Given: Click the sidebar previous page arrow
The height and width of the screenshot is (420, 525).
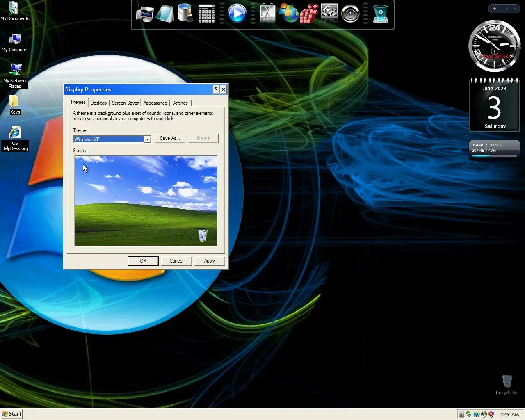Looking at the screenshot, I should [507, 9].
